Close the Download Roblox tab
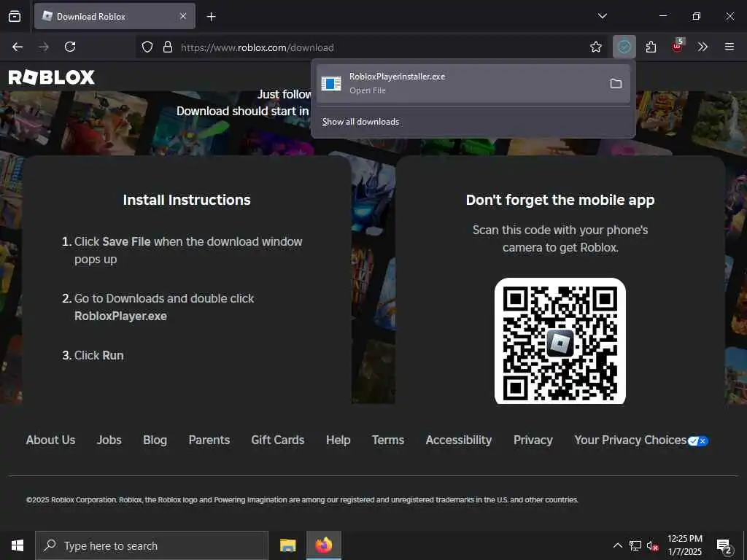 point(183,16)
